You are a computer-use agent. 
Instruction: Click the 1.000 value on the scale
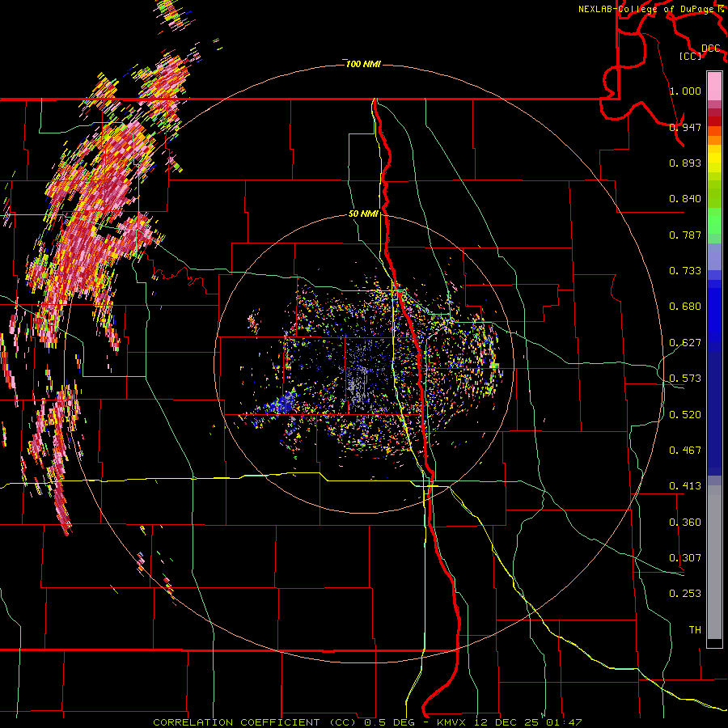point(685,91)
